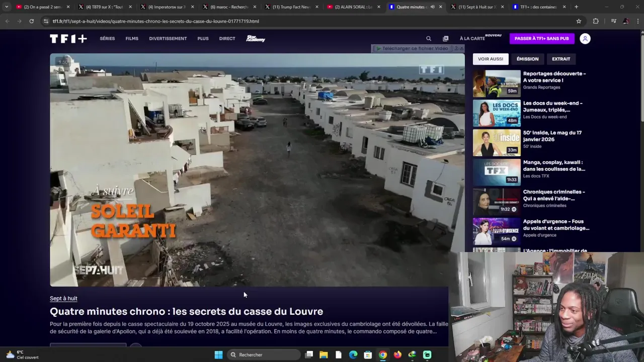Bookmark this page with the star icon
Viewport: 644px width, 362px height.
(579, 21)
